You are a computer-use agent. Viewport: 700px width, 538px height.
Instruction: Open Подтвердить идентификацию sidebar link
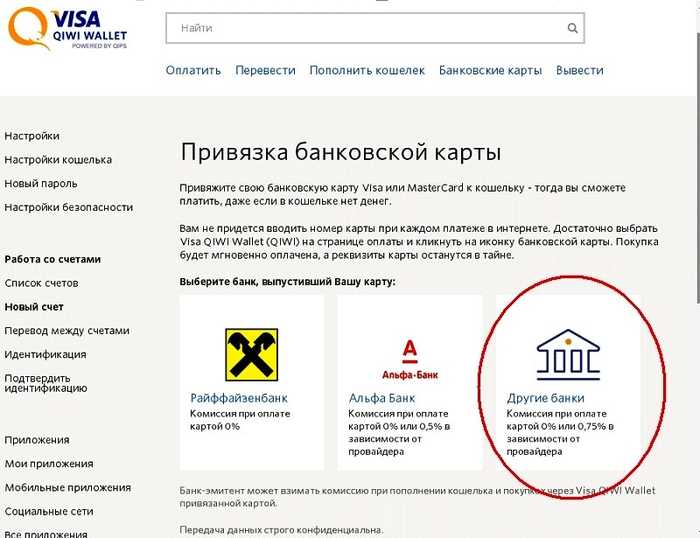[46, 383]
